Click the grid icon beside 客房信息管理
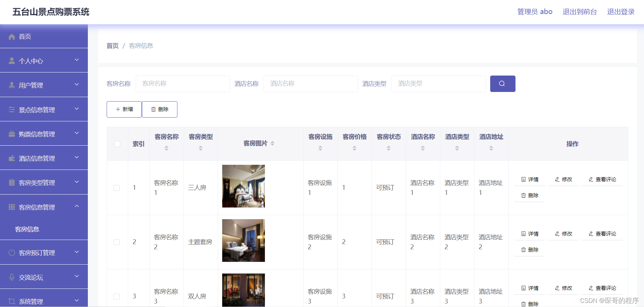Image resolution: width=644 pixels, height=307 pixels. point(12,207)
